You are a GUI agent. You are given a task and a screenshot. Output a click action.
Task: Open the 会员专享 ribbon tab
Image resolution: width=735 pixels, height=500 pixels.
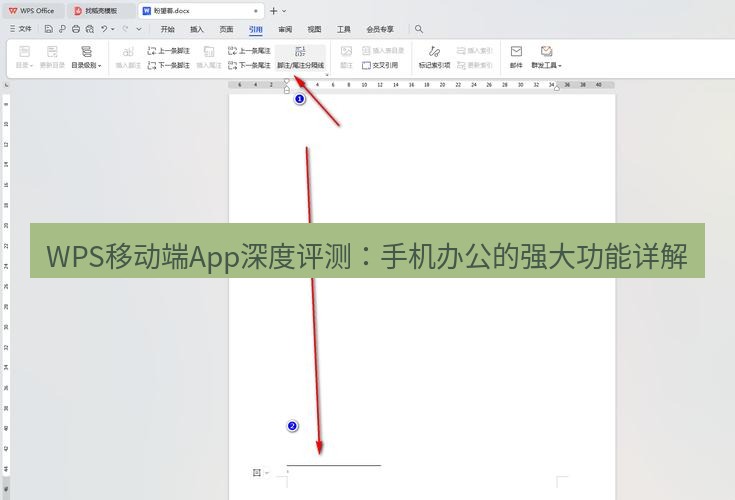pyautogui.click(x=380, y=29)
